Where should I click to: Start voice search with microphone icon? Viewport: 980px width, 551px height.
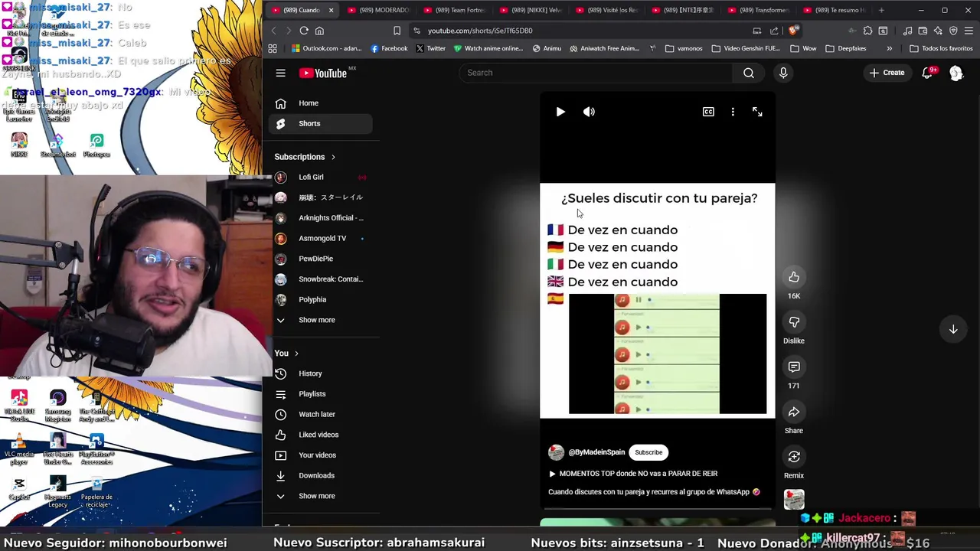pyautogui.click(x=783, y=73)
